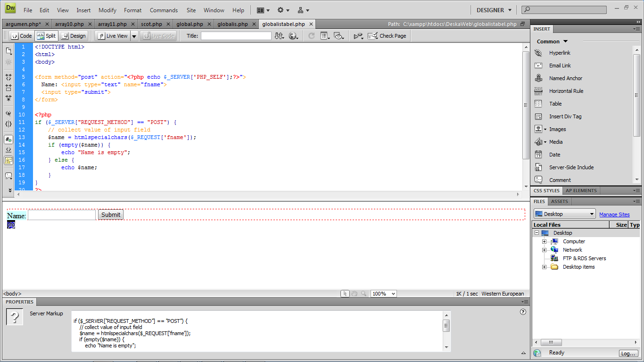Open Live View options dropdown arrow
The width and height of the screenshot is (644, 362).
[134, 36]
